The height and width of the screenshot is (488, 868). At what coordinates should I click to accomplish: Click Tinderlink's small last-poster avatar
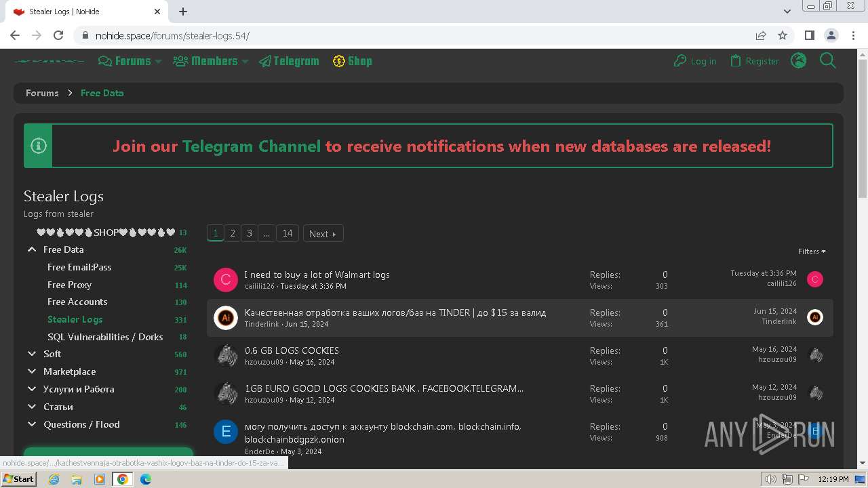(815, 317)
